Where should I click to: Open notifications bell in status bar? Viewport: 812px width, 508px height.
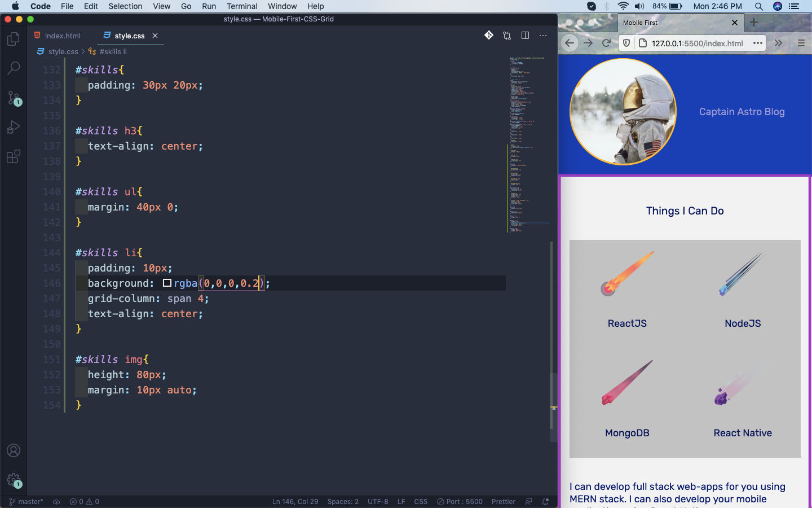(x=545, y=502)
